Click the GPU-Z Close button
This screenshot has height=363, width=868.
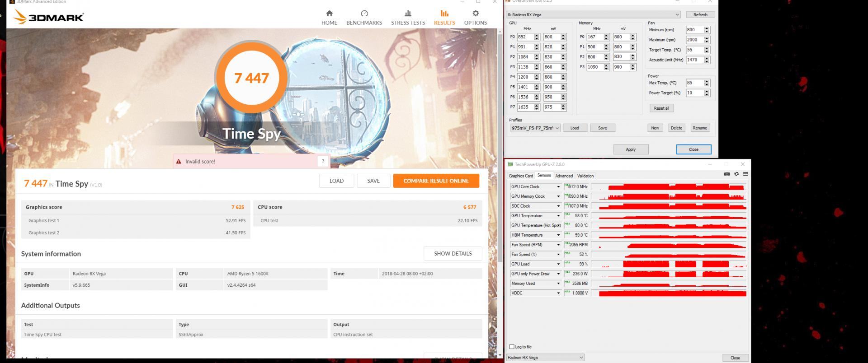click(x=735, y=358)
